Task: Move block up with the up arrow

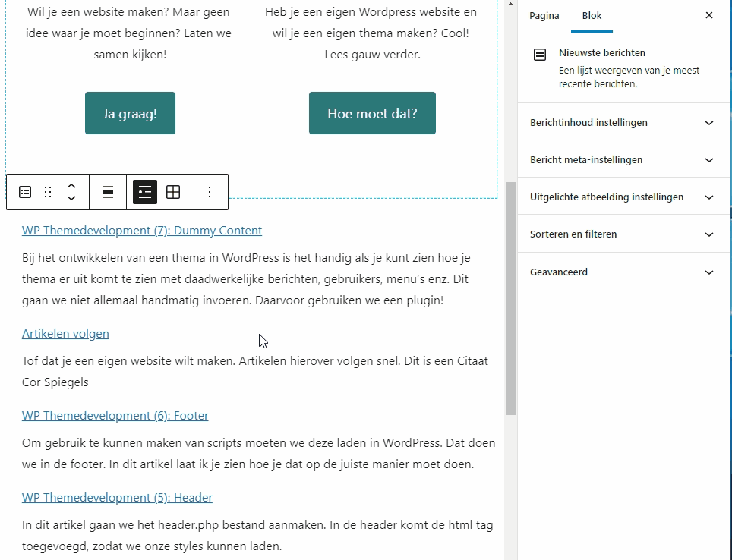Action: pos(71,186)
